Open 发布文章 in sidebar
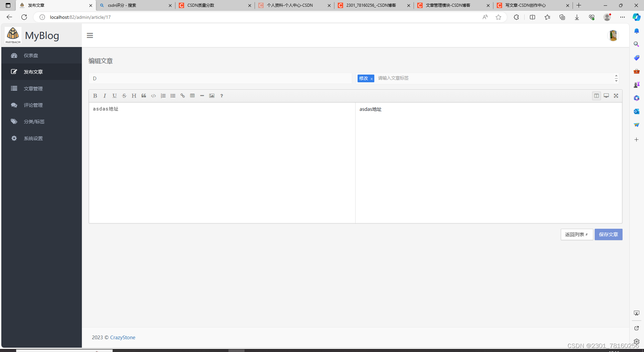This screenshot has width=644, height=352. (x=42, y=72)
